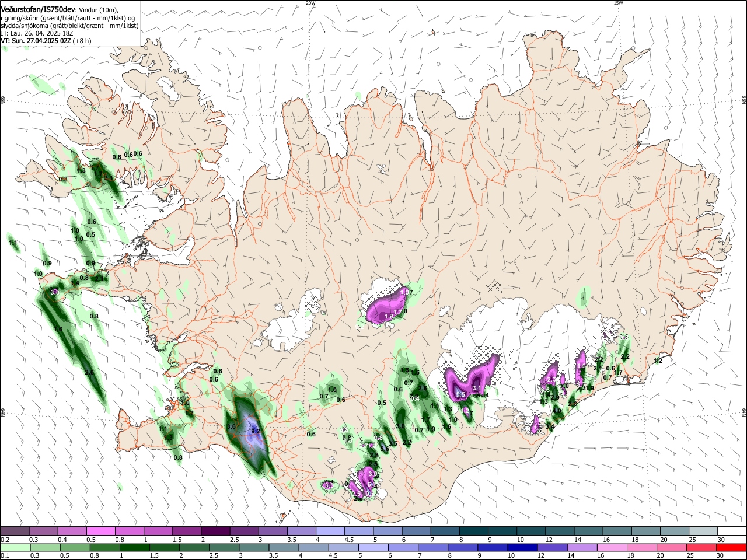Click the '25' label in the upper legend row
Viewport: 747px width, 560px height.
click(x=692, y=540)
